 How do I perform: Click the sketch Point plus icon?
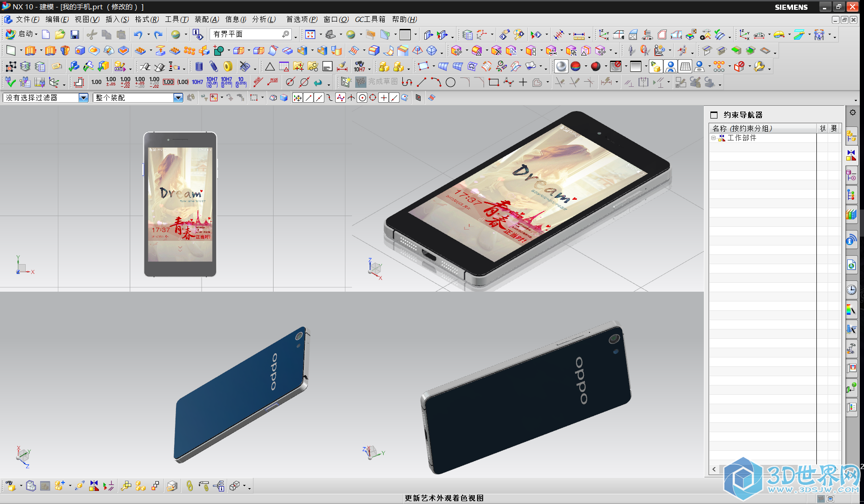pos(523,83)
